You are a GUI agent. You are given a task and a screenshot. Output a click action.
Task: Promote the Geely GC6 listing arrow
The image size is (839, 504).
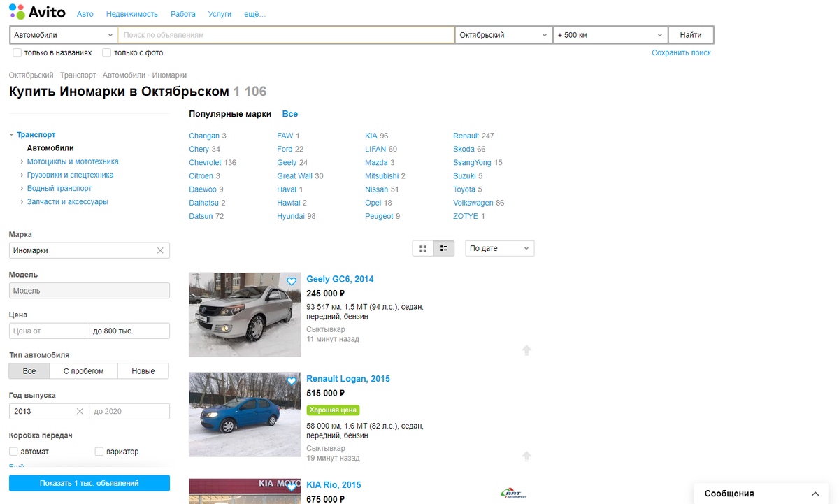526,350
